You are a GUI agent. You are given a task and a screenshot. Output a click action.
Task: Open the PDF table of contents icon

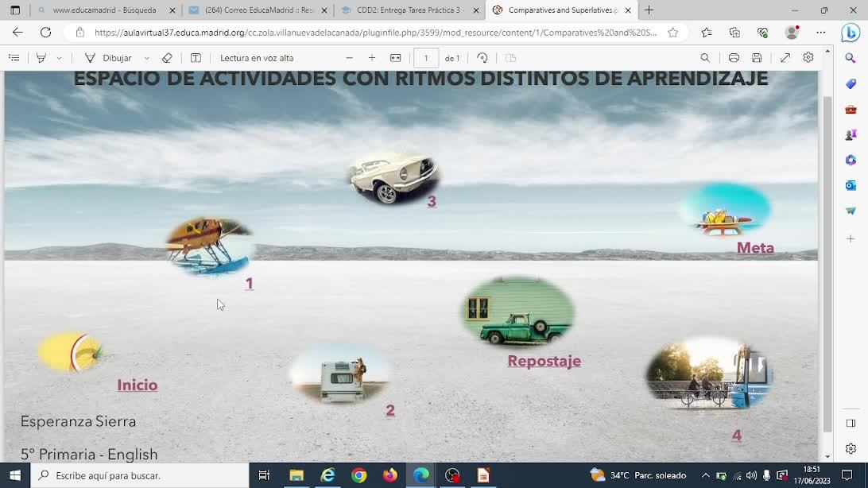[x=14, y=58]
